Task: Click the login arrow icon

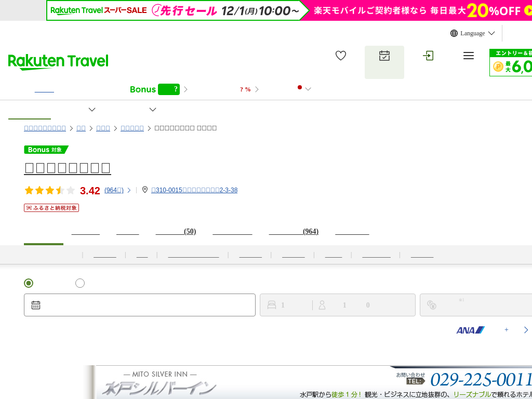Action: coord(428,56)
